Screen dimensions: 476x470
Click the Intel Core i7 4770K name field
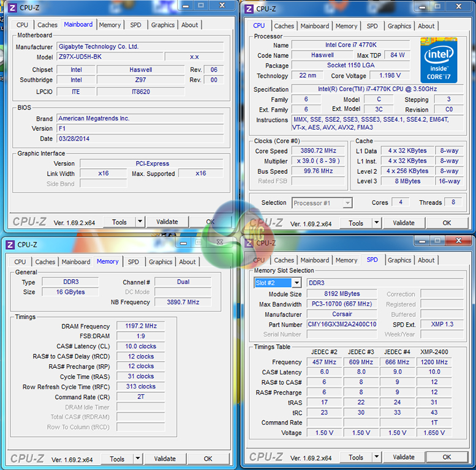point(350,45)
